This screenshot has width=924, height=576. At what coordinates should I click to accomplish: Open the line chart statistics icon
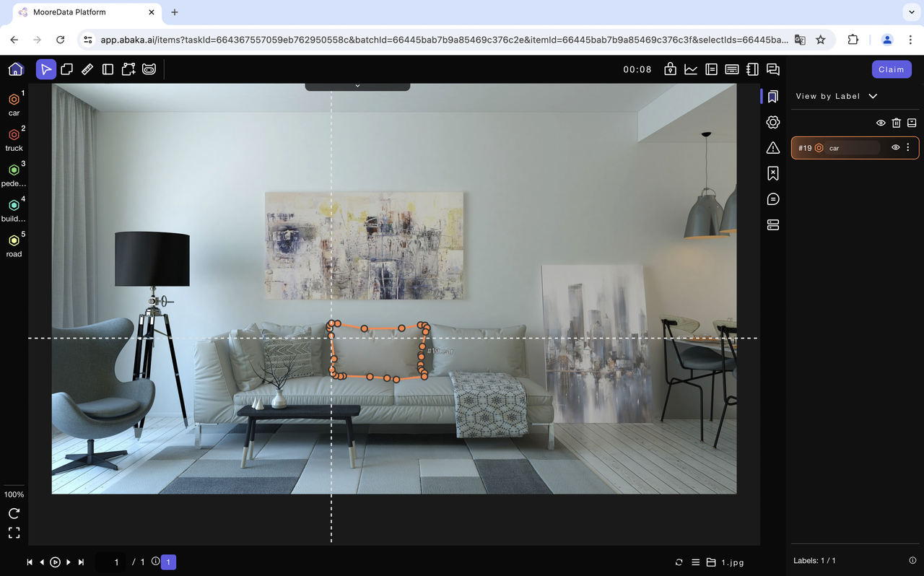pos(691,69)
